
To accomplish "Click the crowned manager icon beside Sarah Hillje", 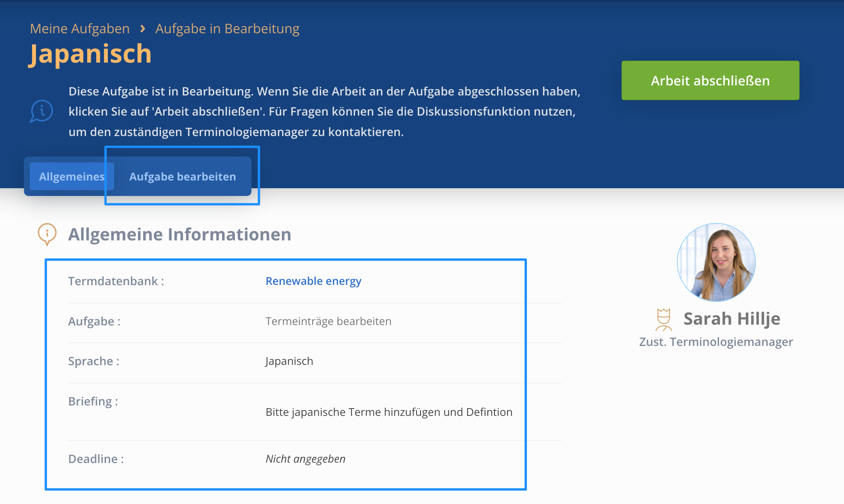I will tap(663, 320).
